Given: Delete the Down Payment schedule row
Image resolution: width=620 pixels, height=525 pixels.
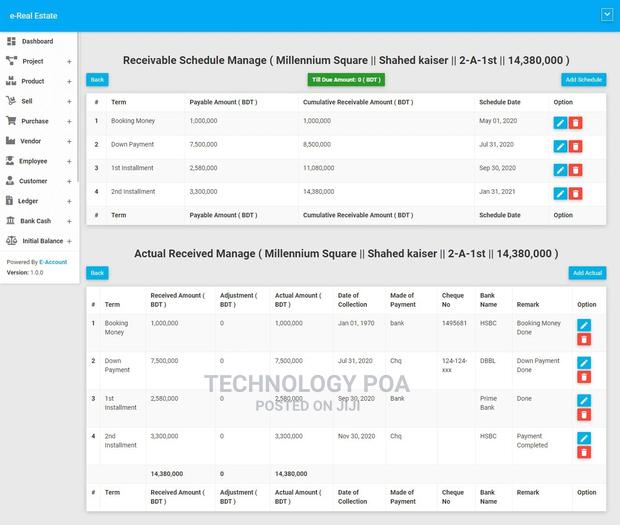Looking at the screenshot, I should pyautogui.click(x=576, y=146).
